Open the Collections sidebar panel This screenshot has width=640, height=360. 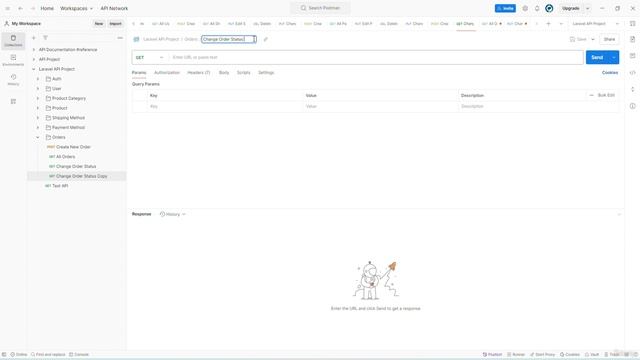[13, 40]
